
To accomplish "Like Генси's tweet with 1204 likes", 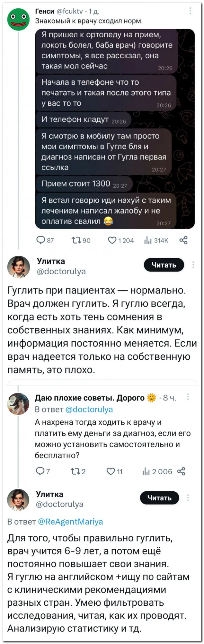I will click(x=112, y=240).
